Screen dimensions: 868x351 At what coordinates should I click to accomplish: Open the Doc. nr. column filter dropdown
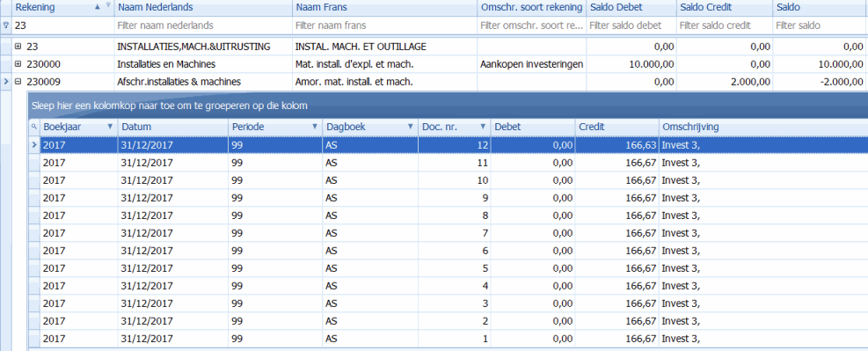[483, 127]
